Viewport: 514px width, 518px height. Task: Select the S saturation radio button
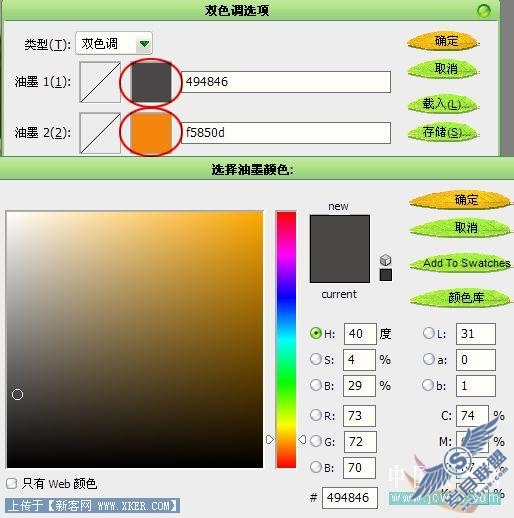[x=316, y=359]
